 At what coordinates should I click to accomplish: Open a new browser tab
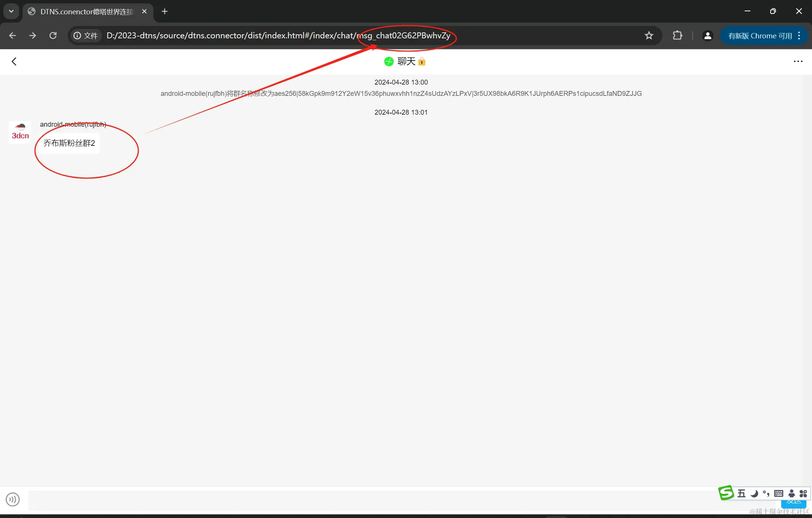(x=164, y=12)
